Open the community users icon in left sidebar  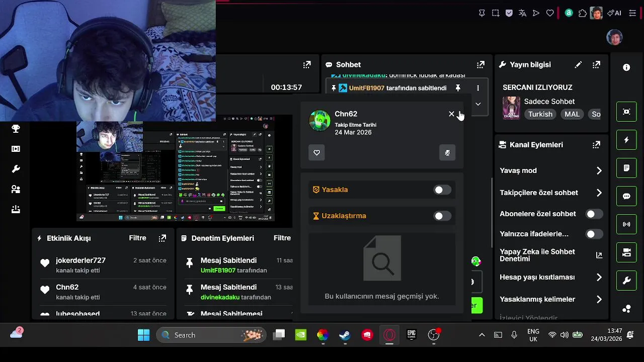click(16, 189)
